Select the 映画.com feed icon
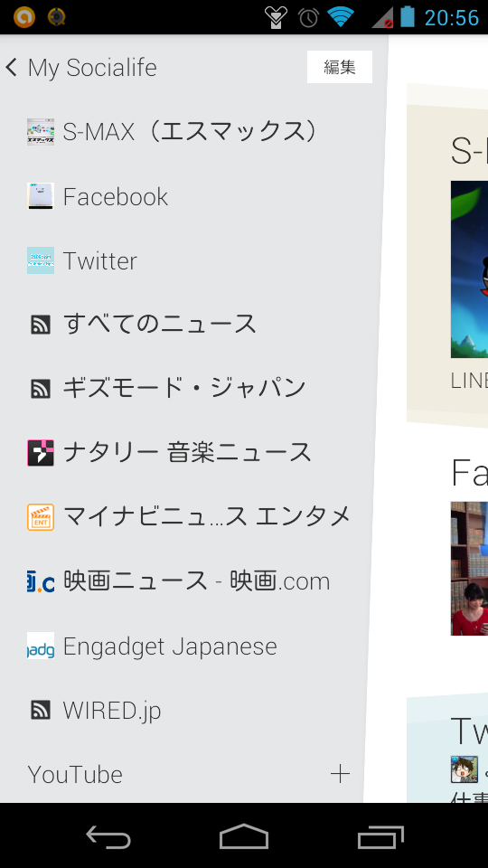 (x=41, y=581)
